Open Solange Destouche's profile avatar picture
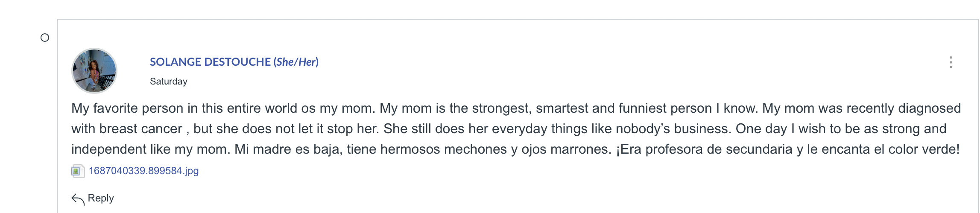 coord(94,71)
